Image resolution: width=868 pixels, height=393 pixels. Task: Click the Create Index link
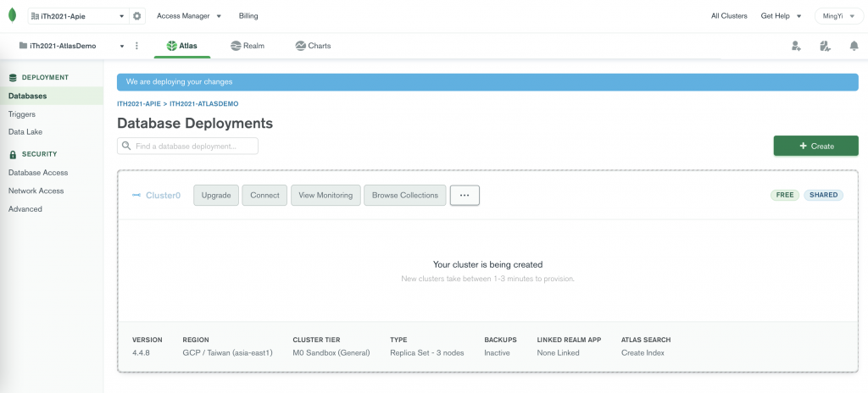pyautogui.click(x=643, y=352)
